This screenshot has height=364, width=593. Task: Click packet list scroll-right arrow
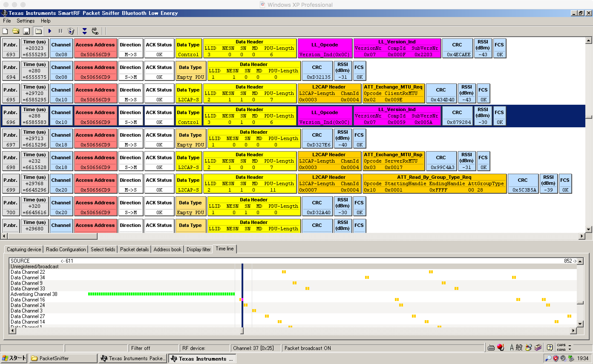point(582,236)
